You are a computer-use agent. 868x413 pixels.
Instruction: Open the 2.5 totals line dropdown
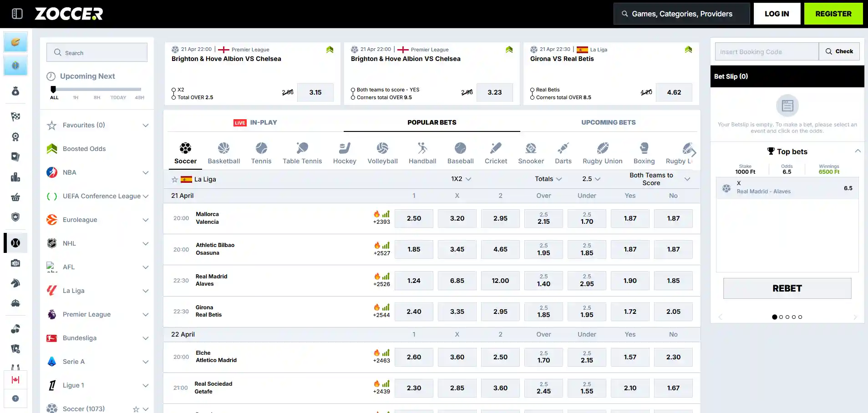[591, 179]
